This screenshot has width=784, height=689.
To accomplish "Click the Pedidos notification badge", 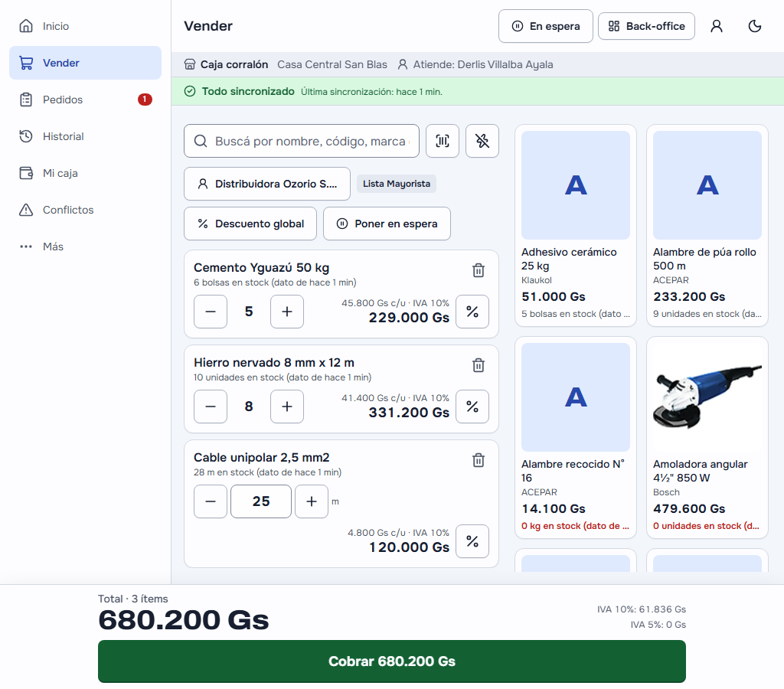I will [145, 100].
